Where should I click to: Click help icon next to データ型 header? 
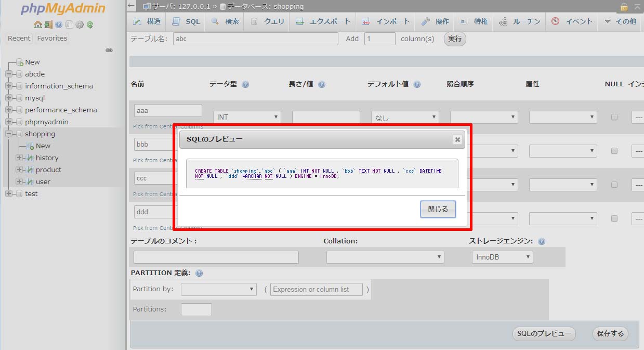tap(245, 84)
